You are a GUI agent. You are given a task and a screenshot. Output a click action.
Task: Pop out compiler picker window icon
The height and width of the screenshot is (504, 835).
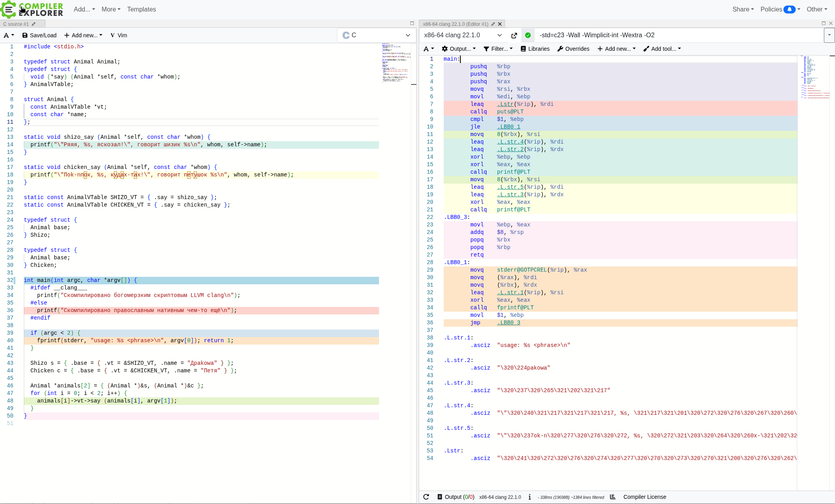[x=514, y=35]
